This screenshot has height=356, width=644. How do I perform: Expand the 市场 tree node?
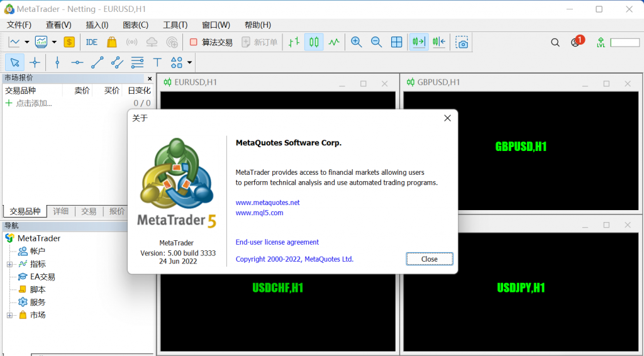pyautogui.click(x=9, y=315)
